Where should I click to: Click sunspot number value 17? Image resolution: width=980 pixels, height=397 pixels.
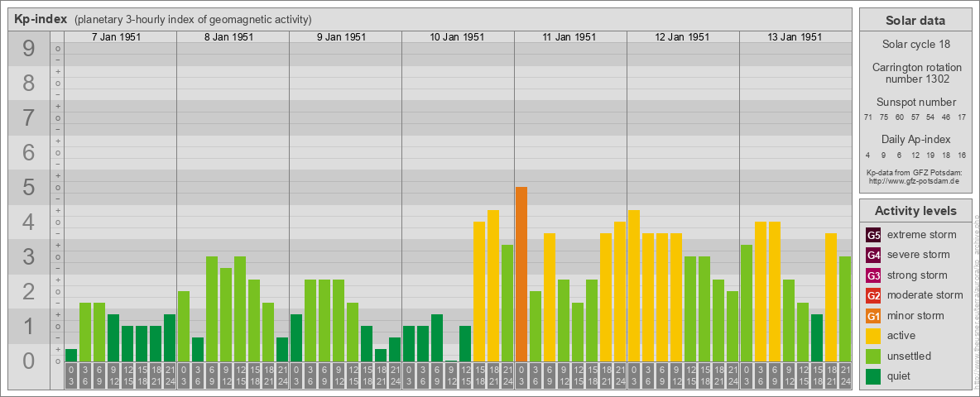(x=962, y=117)
